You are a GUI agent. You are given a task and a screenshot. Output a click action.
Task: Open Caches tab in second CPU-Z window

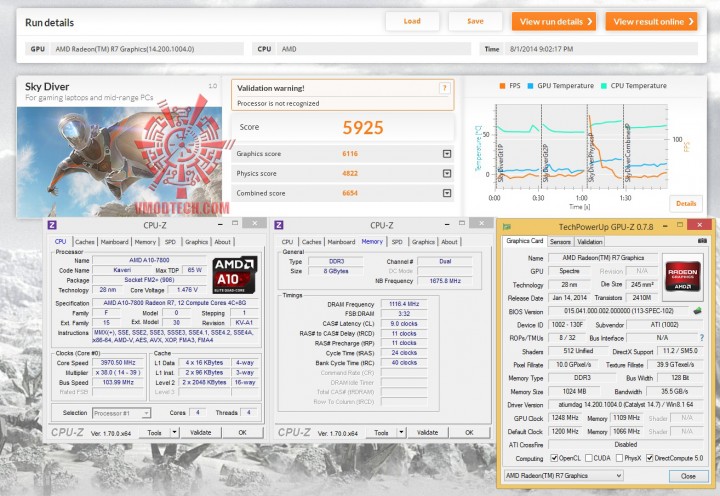[x=311, y=242]
